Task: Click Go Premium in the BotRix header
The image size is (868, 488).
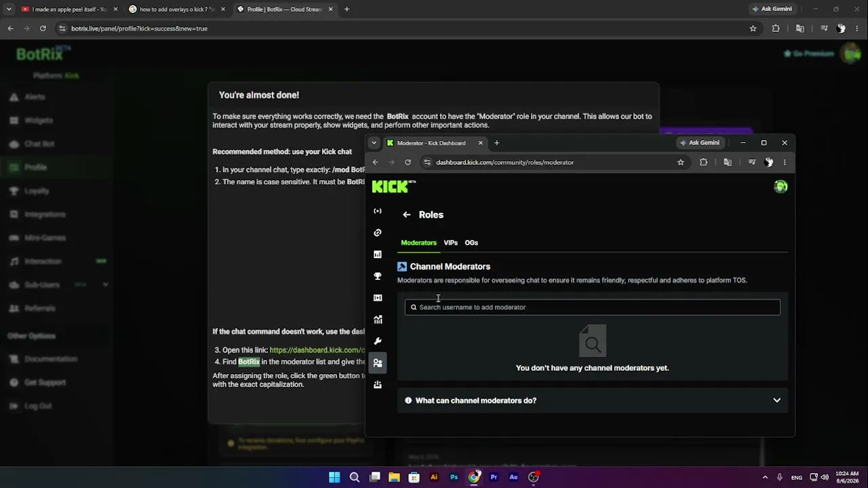Action: [809, 54]
